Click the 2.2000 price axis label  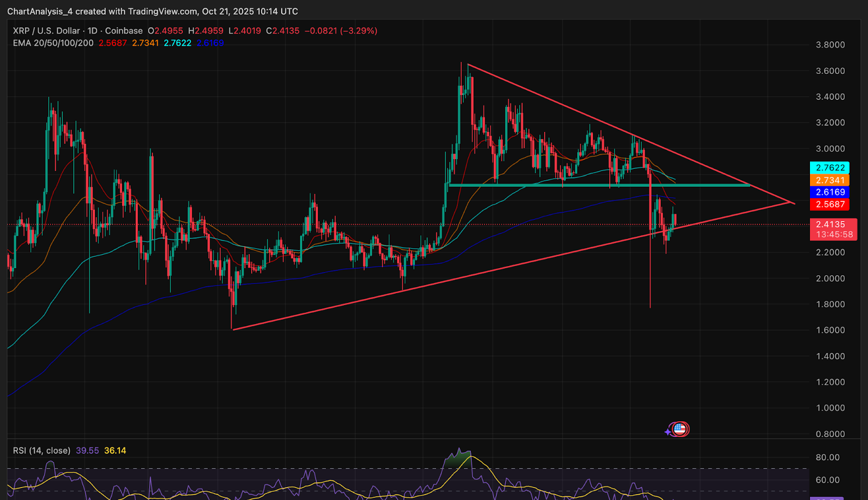[x=830, y=252]
